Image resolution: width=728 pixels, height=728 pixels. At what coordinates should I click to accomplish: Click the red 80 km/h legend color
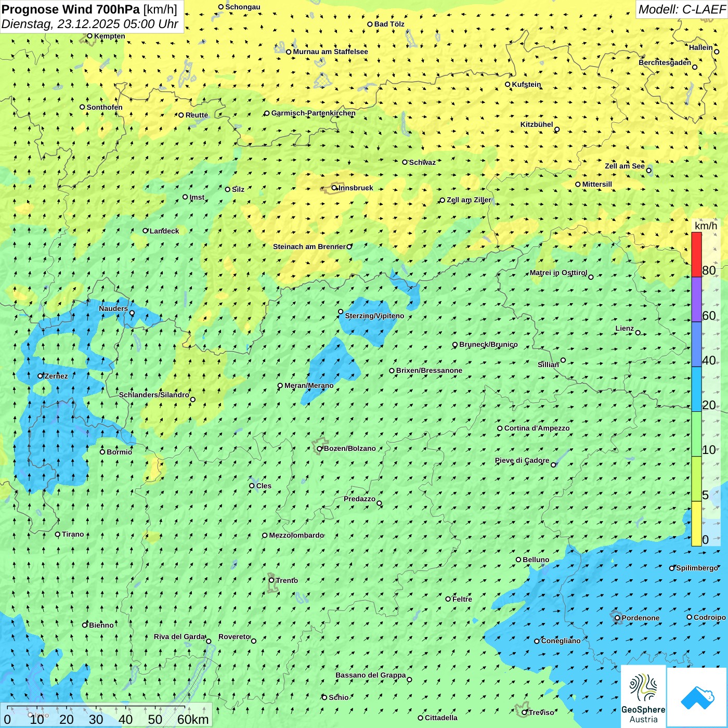point(696,255)
